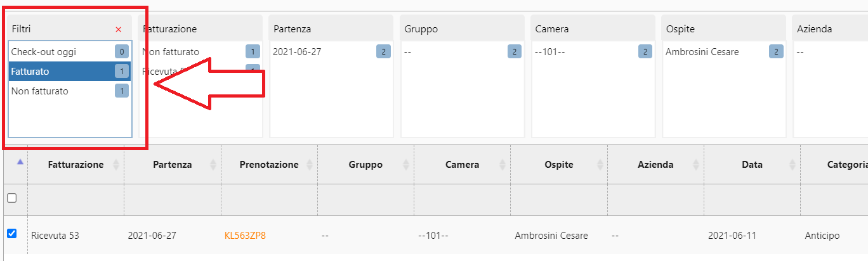The image size is (868, 261).
Task: Click the blue sort triangle in first column
Action: [x=20, y=162]
